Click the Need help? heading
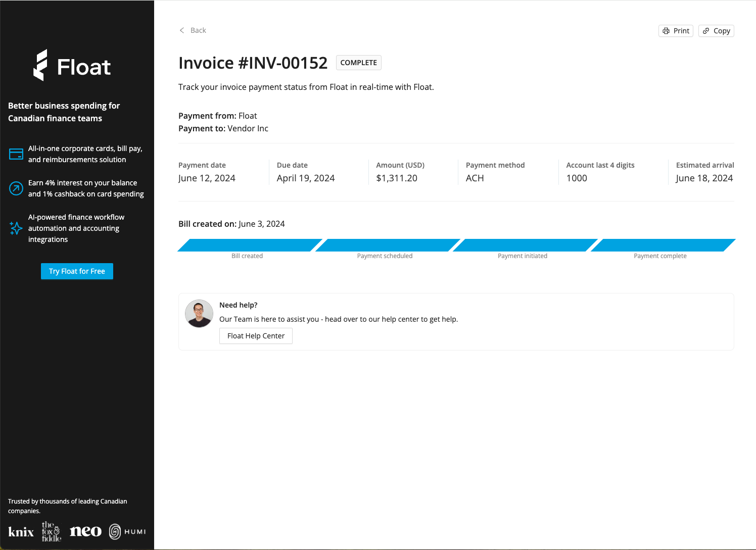This screenshot has width=756, height=550. [x=239, y=305]
